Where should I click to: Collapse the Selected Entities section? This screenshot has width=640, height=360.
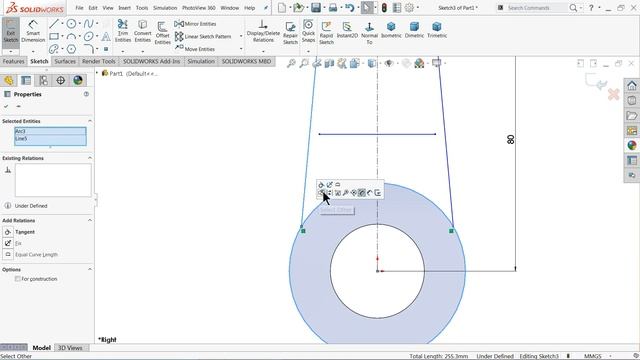89,121
